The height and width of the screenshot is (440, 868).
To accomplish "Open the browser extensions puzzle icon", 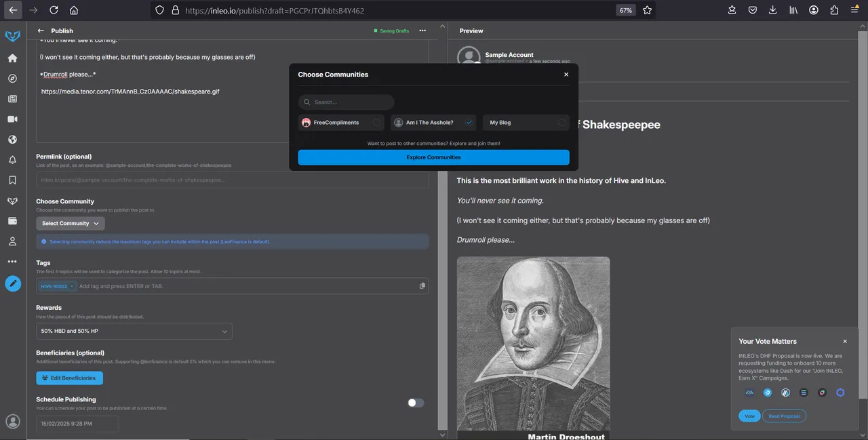I will click(834, 10).
